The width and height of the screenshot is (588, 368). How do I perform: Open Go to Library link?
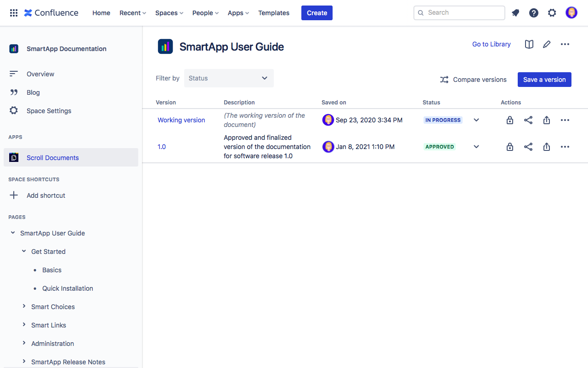point(491,44)
